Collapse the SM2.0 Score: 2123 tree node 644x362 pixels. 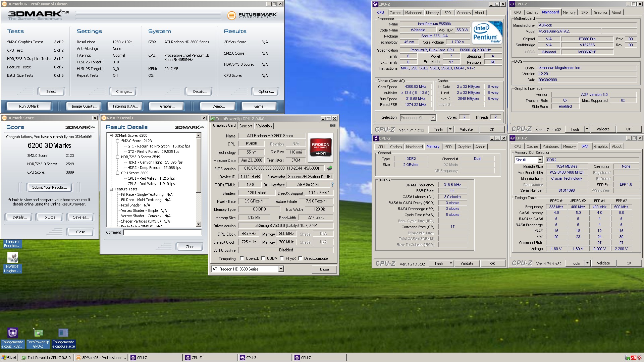tap(118, 141)
